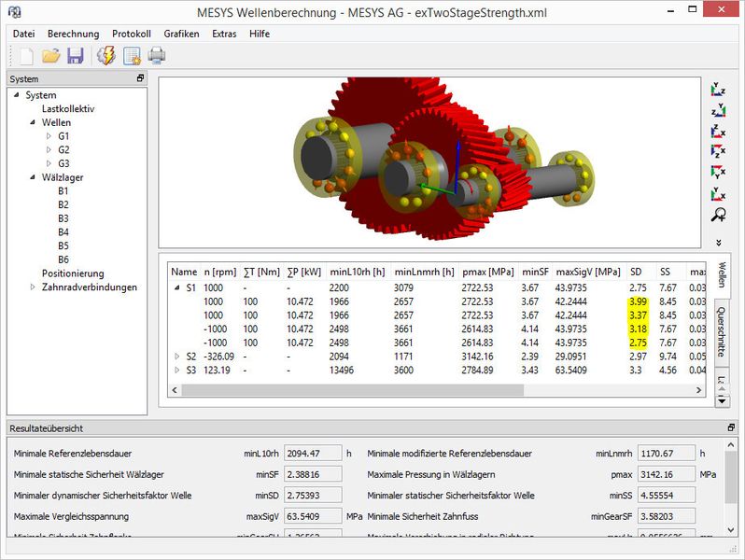The width and height of the screenshot is (745, 560).
Task: Click the magnifier zoom icon beside 3D view
Action: (718, 217)
